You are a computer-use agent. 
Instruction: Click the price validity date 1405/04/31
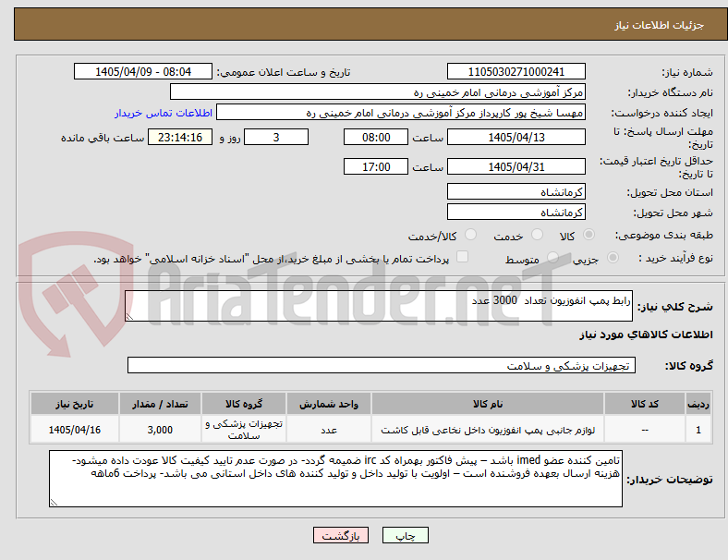516,166
